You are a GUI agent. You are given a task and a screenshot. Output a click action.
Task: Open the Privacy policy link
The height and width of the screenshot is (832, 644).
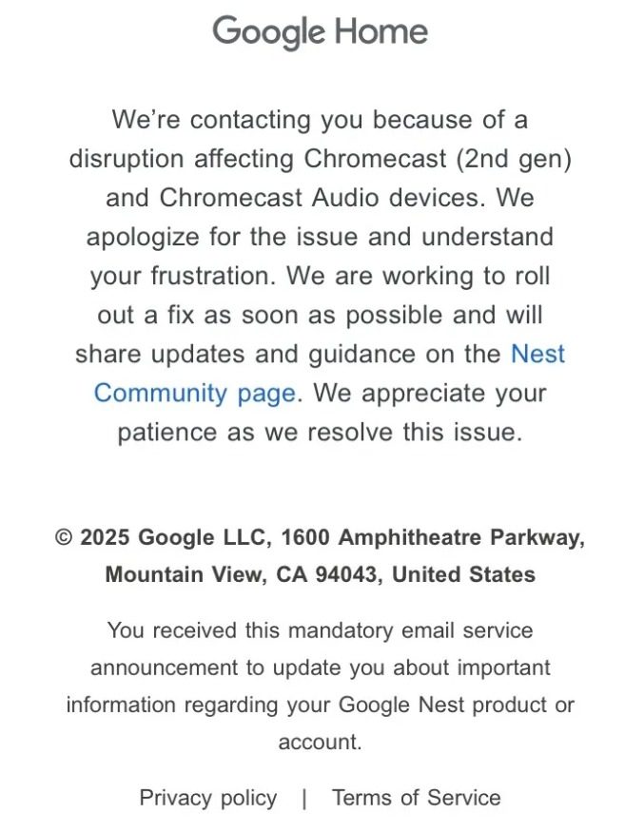[208, 798]
